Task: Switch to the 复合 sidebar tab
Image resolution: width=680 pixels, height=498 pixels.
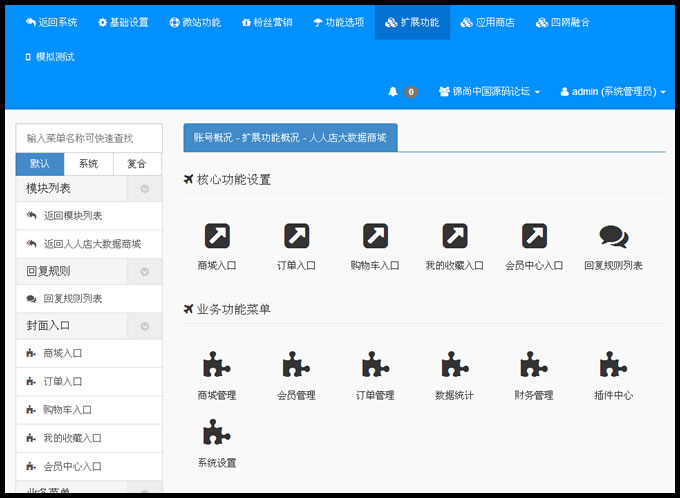Action: click(137, 164)
